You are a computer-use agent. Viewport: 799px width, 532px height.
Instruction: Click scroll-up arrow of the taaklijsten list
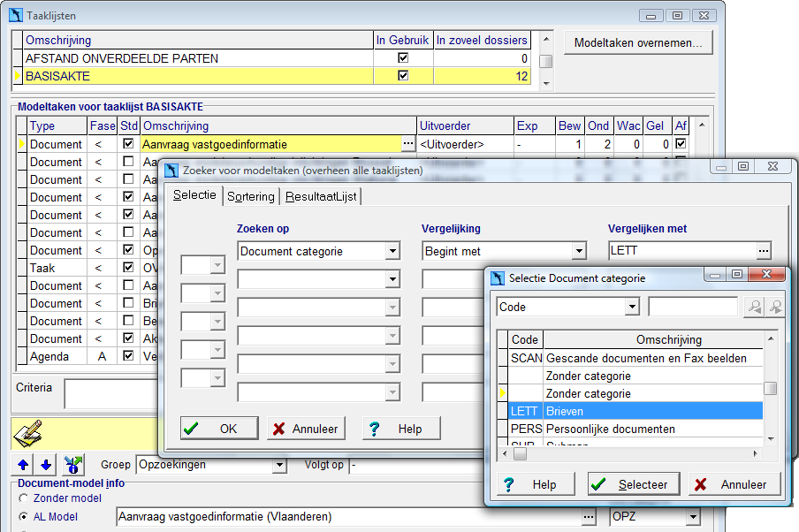tap(545, 39)
